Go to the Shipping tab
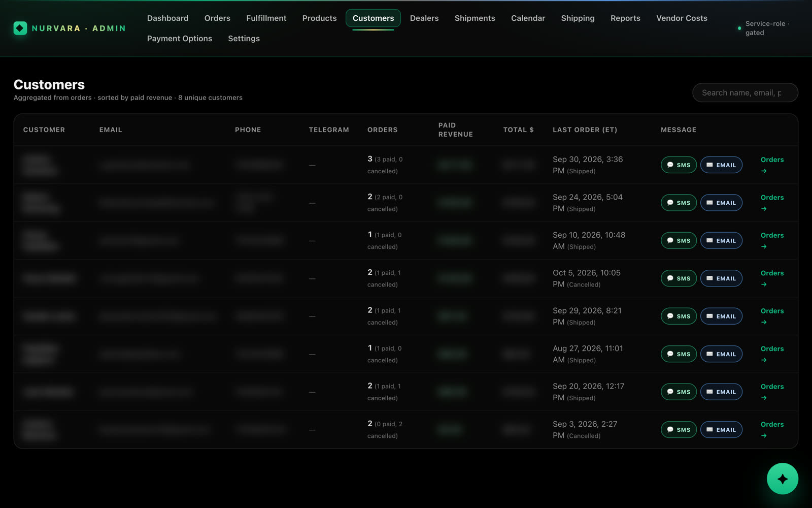 click(578, 18)
